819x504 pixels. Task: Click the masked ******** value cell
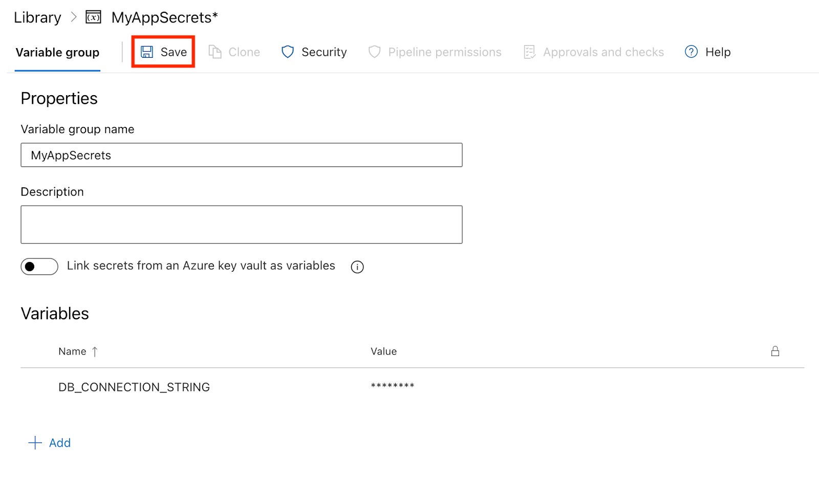(393, 386)
